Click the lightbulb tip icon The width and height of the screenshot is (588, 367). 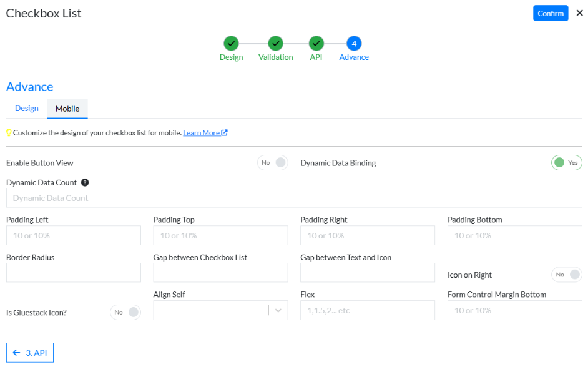pyautogui.click(x=9, y=132)
